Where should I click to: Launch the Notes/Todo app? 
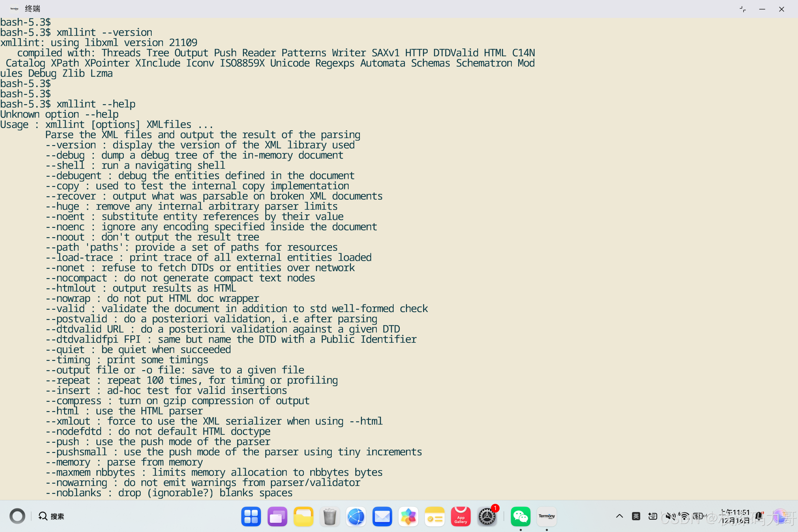[435, 516]
